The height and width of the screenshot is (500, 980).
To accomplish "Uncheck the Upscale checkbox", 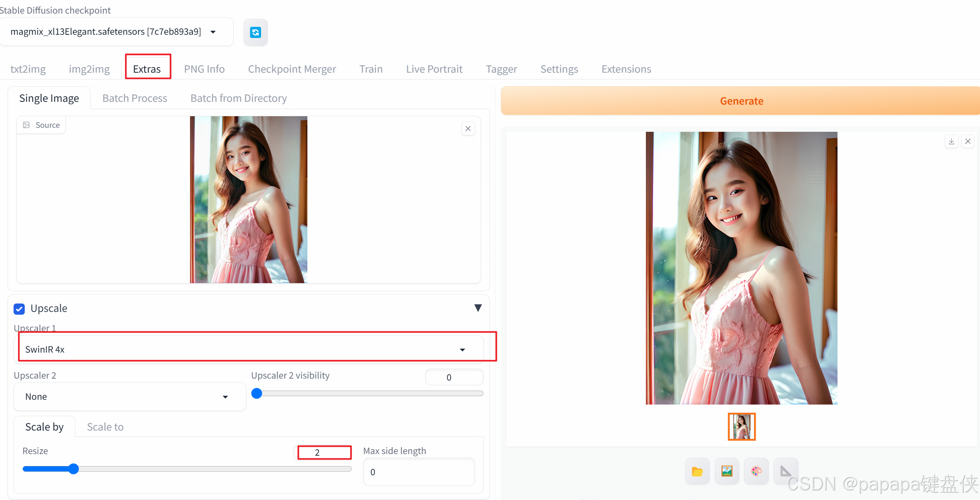I will click(x=19, y=309).
